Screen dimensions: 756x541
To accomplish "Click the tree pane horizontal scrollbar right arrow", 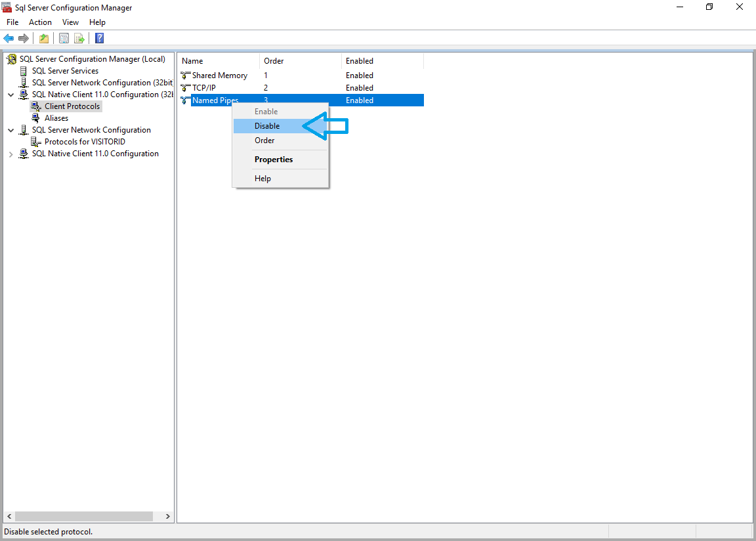I will click(168, 517).
